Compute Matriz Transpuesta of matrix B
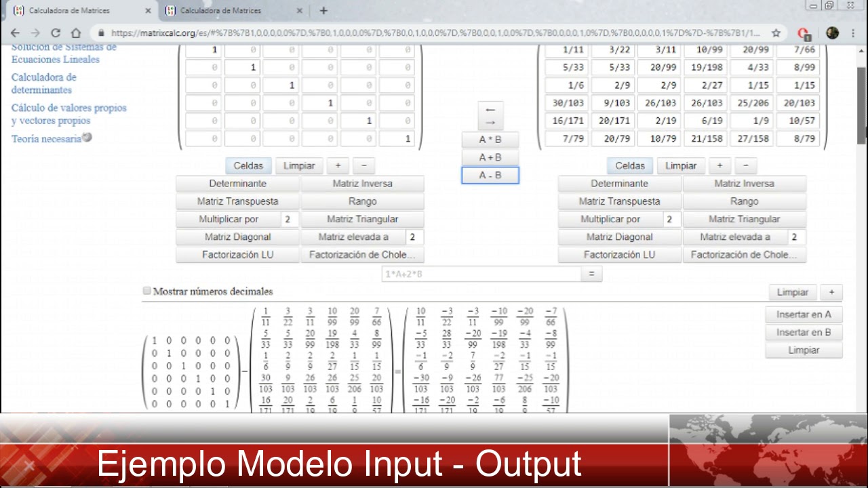 (x=619, y=201)
